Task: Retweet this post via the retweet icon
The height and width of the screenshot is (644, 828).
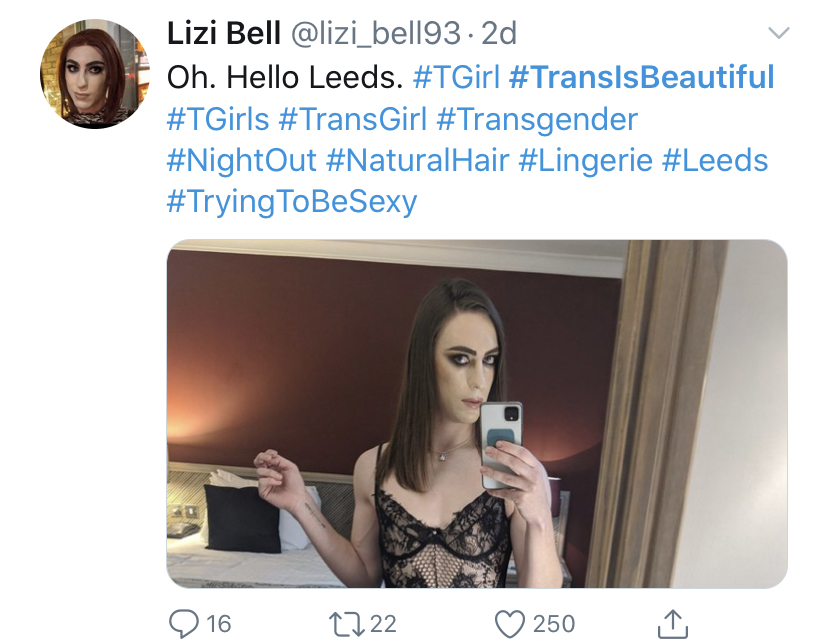Action: tap(346, 623)
